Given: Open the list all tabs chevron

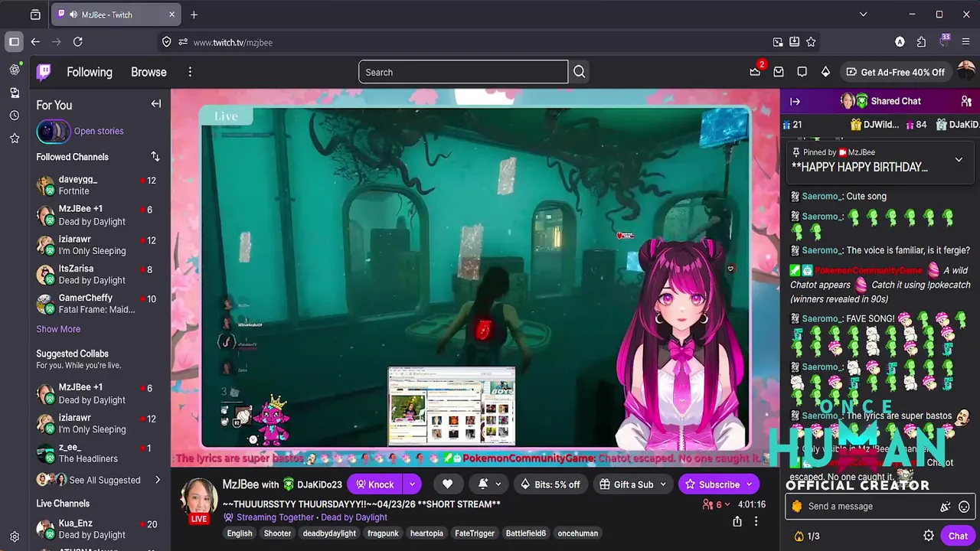Looking at the screenshot, I should 863,15.
